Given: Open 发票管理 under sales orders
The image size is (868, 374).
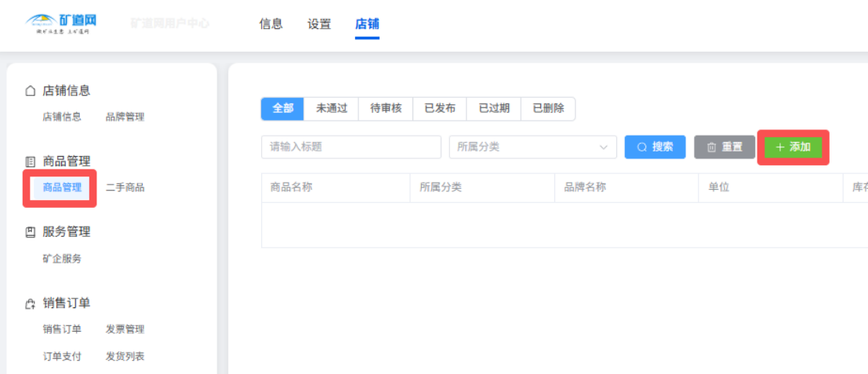Looking at the screenshot, I should pyautogui.click(x=125, y=329).
